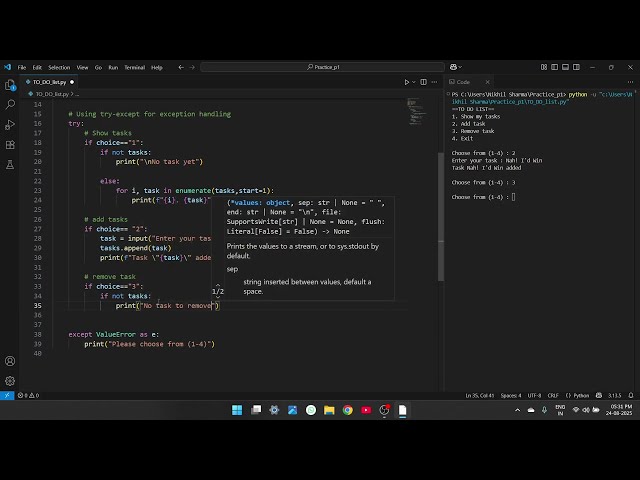This screenshot has width=640, height=480.
Task: Click the Practice_p1 command center search box
Action: (322, 67)
